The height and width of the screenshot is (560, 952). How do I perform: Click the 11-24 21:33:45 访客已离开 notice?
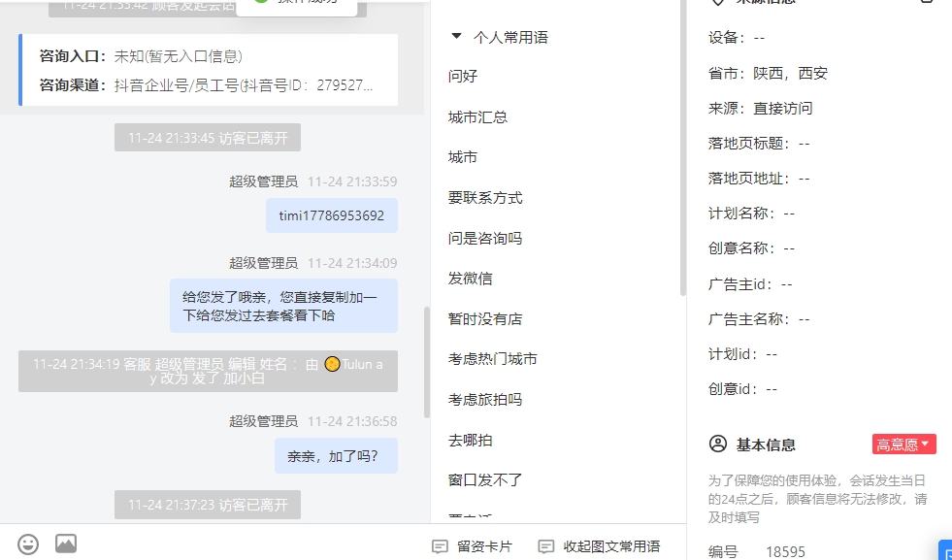point(208,138)
